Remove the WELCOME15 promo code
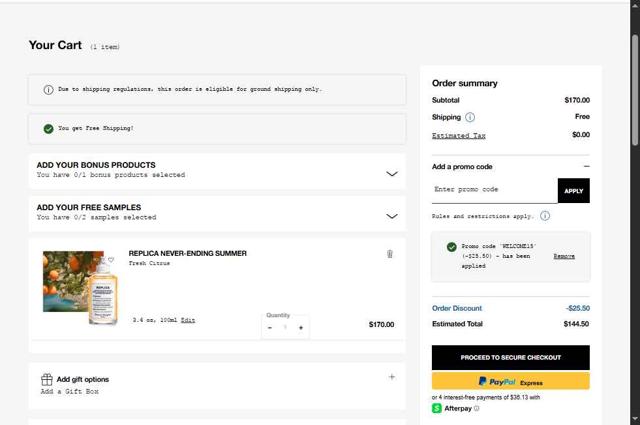Image resolution: width=640 pixels, height=425 pixels. click(564, 256)
